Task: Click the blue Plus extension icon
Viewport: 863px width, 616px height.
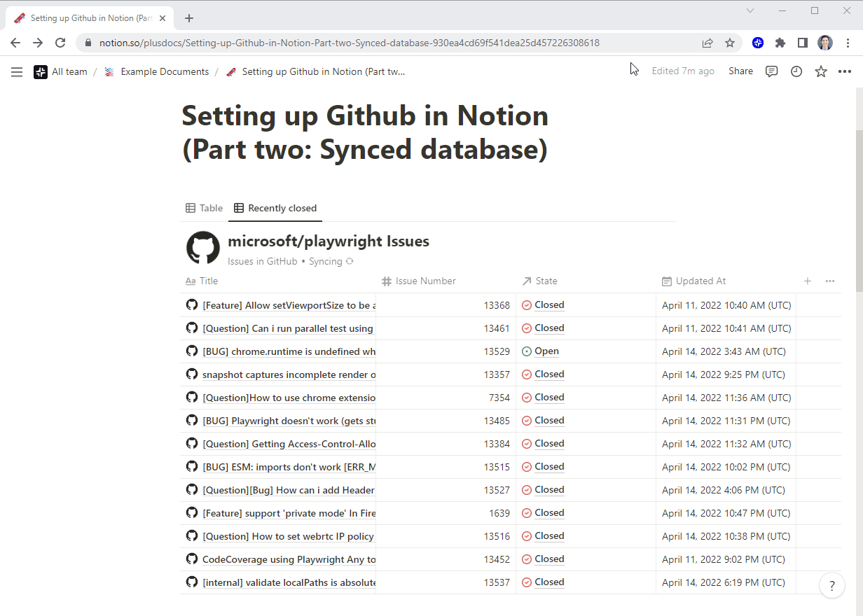Action: [758, 43]
